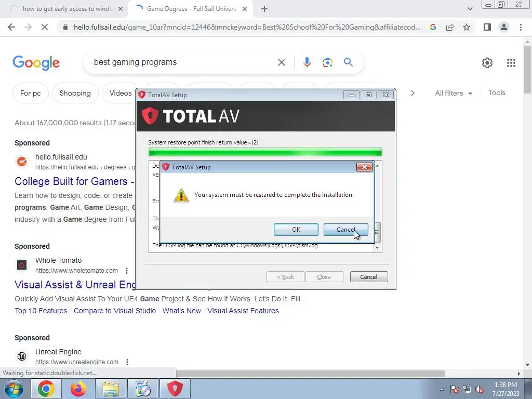Click the magnifier search button
The height and width of the screenshot is (399, 532).
tap(348, 62)
